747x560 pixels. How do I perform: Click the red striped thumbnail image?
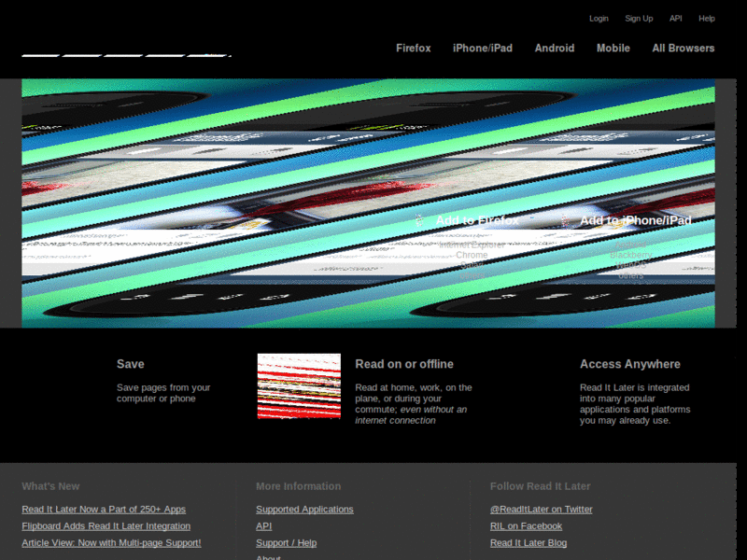pos(299,386)
